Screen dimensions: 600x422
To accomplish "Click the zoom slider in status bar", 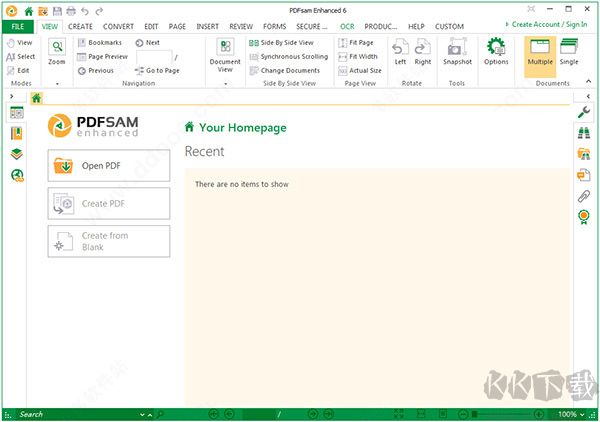I will 510,414.
